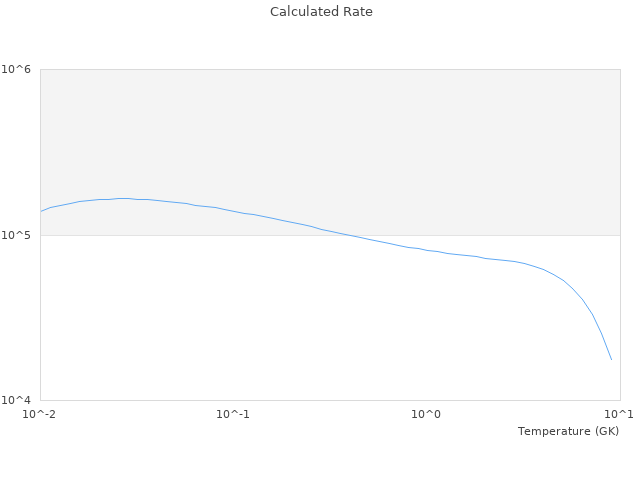Click the plot's bottom-left corner at the origin

tap(40, 400)
